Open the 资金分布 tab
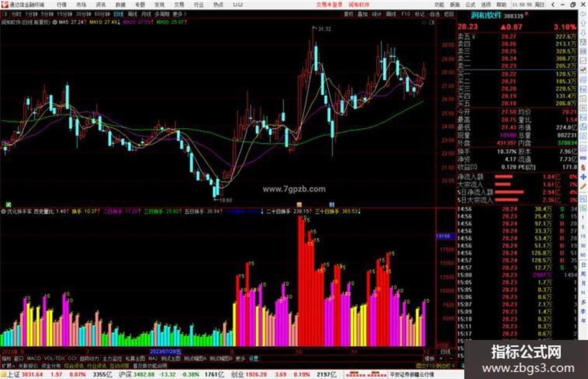The width and height of the screenshot is (588, 379). click(51, 365)
